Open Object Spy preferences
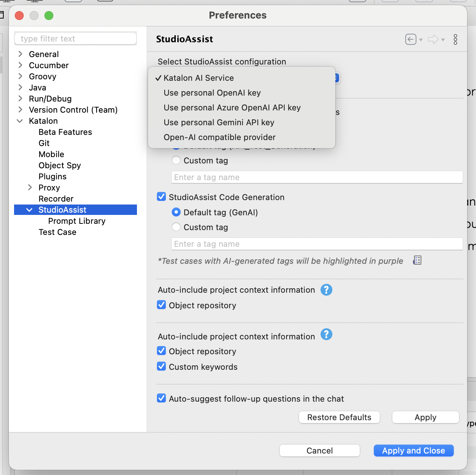The width and height of the screenshot is (476, 475). (x=60, y=165)
